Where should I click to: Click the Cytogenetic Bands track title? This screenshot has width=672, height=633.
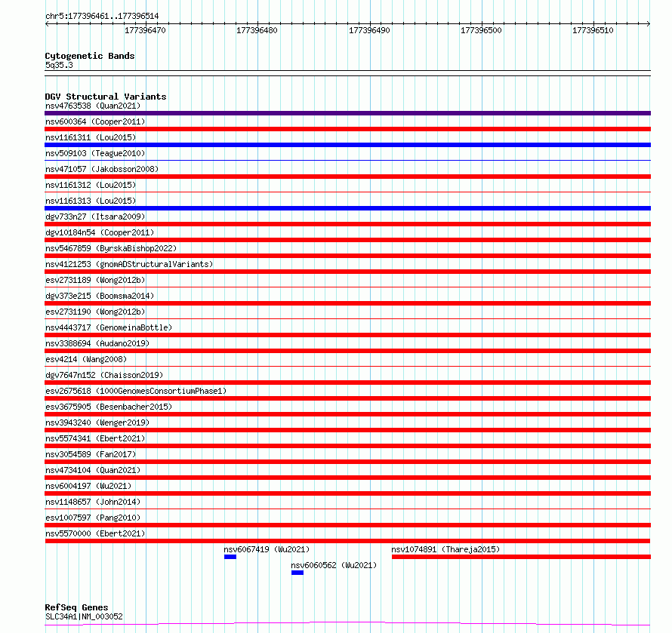click(90, 56)
